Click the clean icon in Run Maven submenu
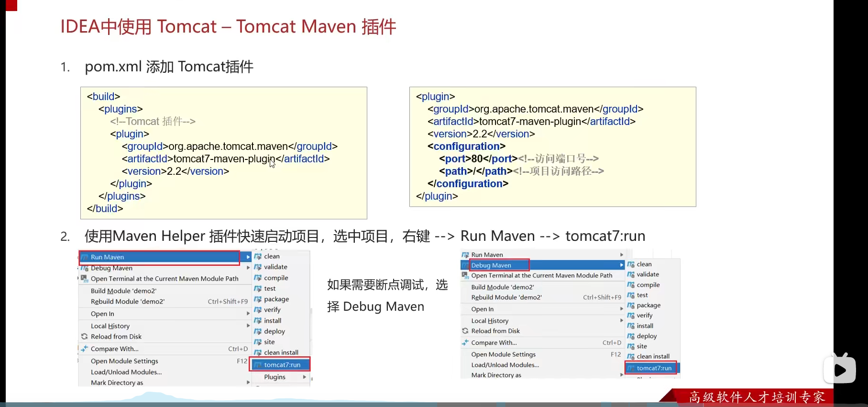The height and width of the screenshot is (407, 868). [258, 257]
